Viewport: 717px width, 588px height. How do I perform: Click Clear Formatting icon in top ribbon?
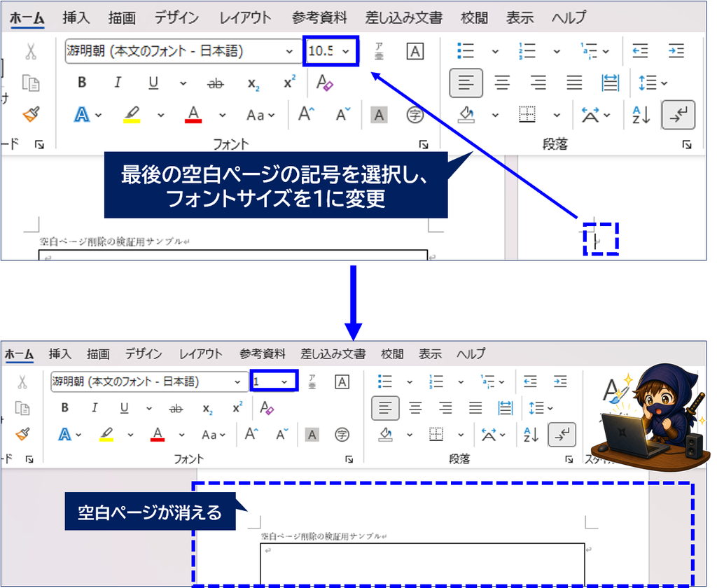tap(325, 83)
